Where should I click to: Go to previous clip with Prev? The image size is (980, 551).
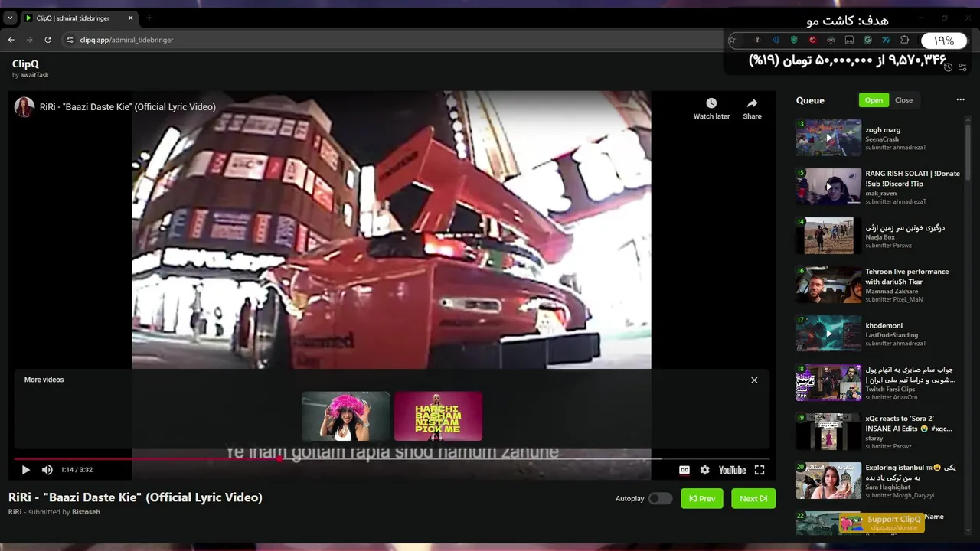coord(702,498)
